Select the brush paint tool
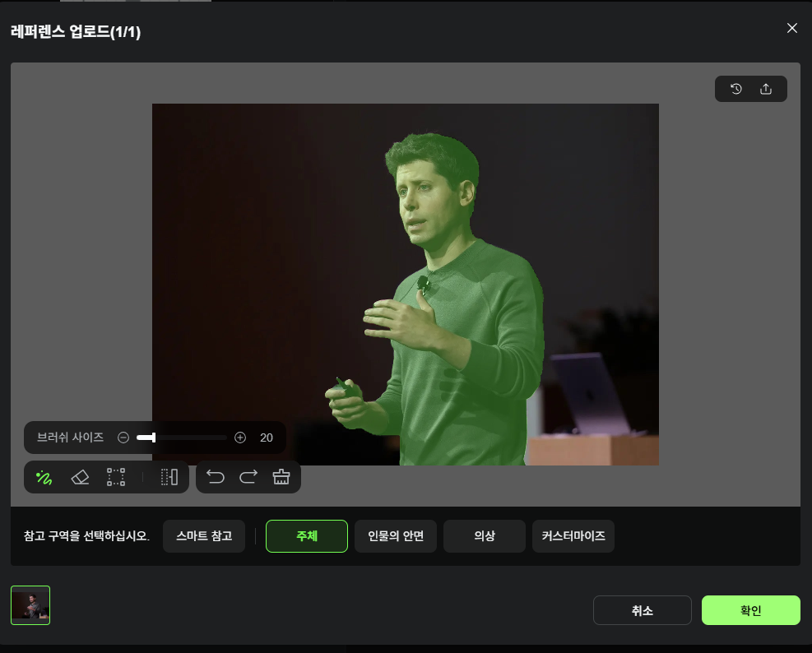 [x=44, y=477]
